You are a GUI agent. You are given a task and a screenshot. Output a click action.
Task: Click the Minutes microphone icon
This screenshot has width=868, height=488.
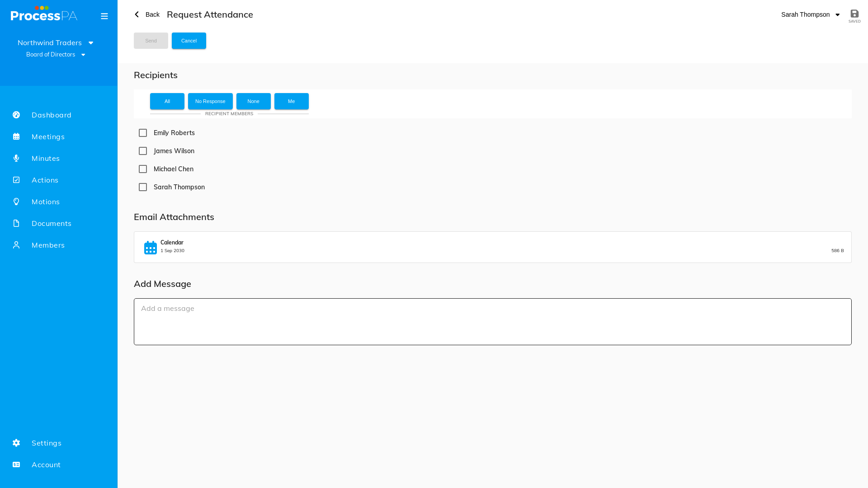pos(16,158)
